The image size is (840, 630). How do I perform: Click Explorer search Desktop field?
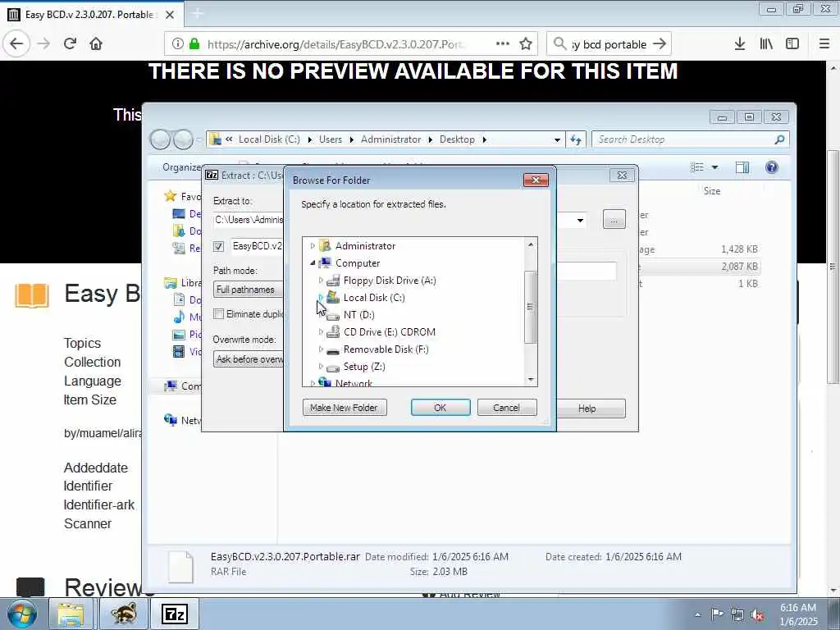tap(690, 139)
